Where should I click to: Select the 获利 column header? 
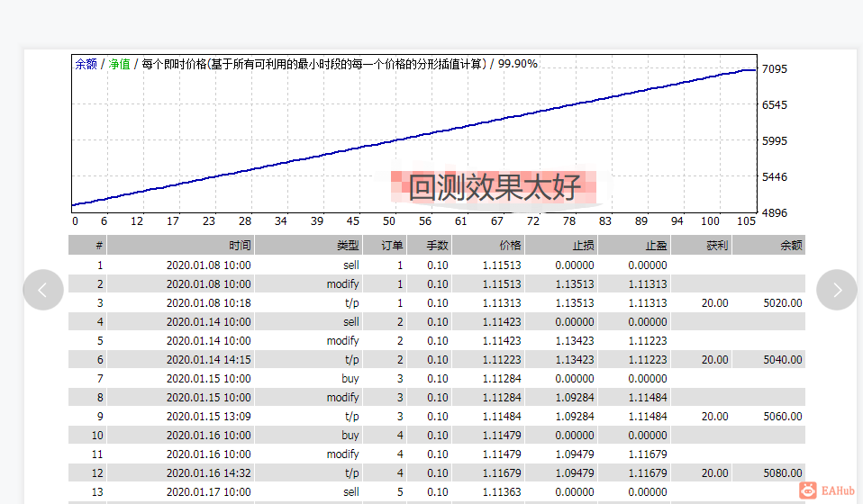coord(702,245)
